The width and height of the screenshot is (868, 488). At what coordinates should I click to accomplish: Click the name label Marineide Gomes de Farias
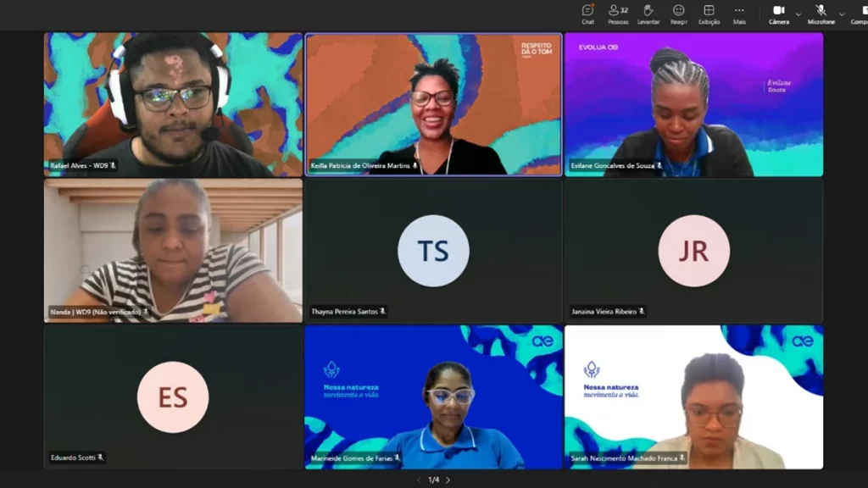[x=352, y=458]
